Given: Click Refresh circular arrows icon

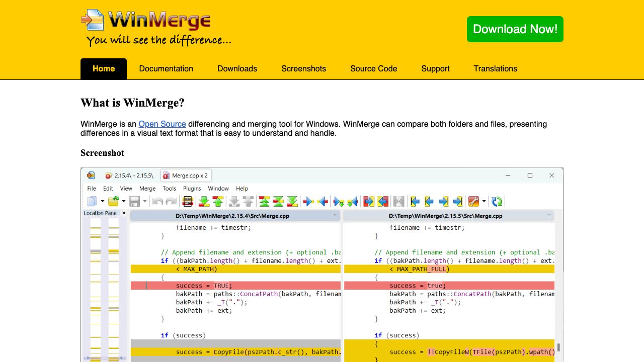Looking at the screenshot, I should pyautogui.click(x=497, y=202).
